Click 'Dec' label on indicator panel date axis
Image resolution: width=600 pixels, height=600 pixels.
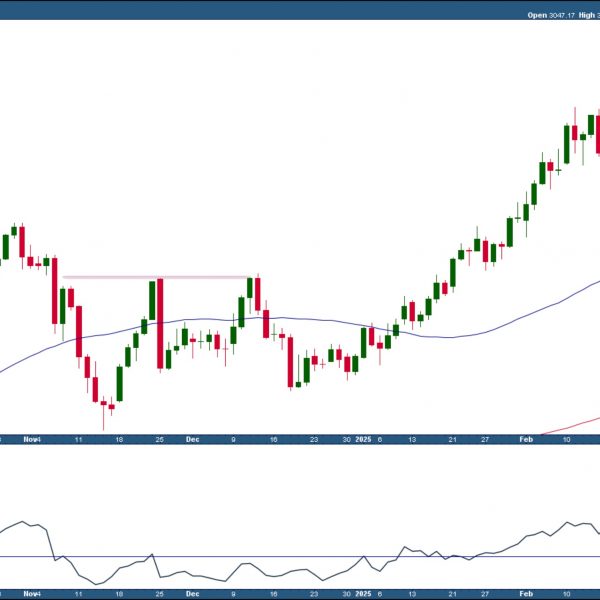(192, 594)
